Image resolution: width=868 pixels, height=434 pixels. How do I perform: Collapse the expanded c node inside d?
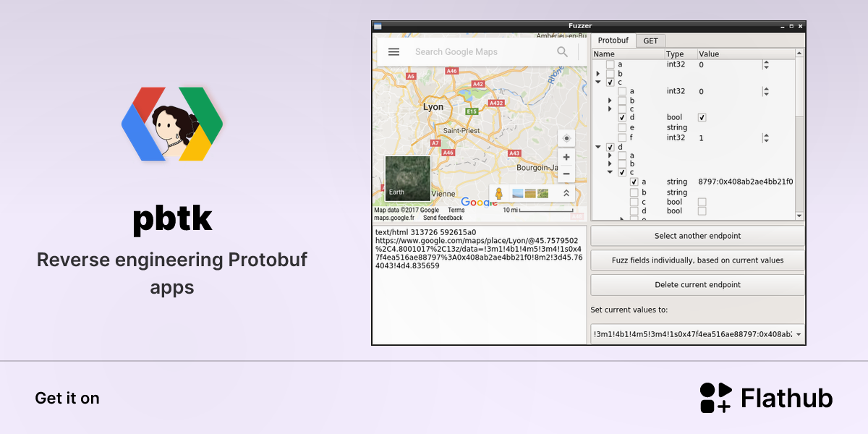610,172
